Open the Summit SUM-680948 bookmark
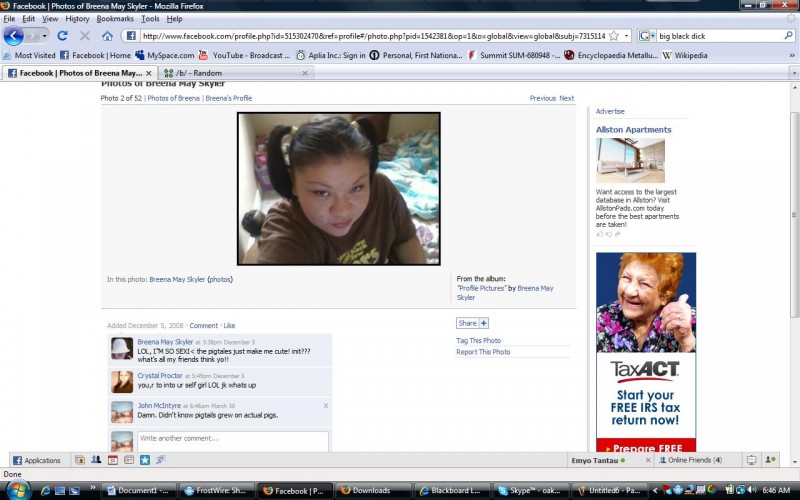Viewport: 800px width, 500px height. pyautogui.click(x=514, y=55)
